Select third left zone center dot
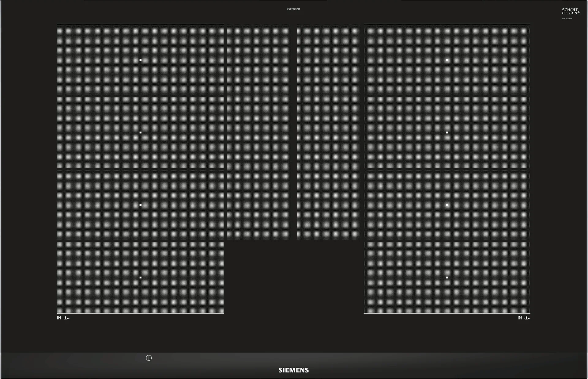 pyautogui.click(x=140, y=205)
